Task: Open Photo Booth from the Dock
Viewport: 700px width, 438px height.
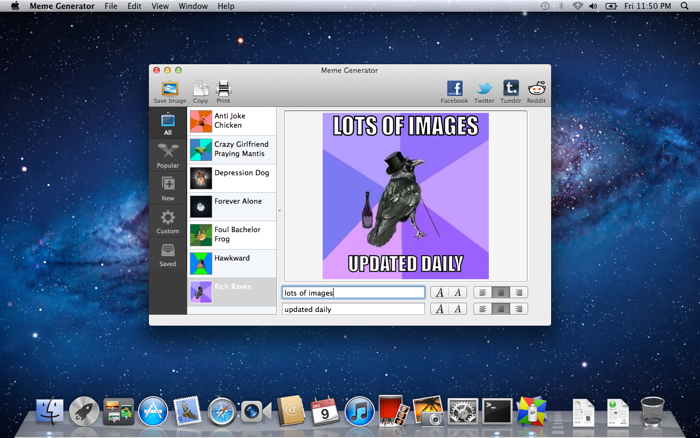Action: click(x=394, y=411)
